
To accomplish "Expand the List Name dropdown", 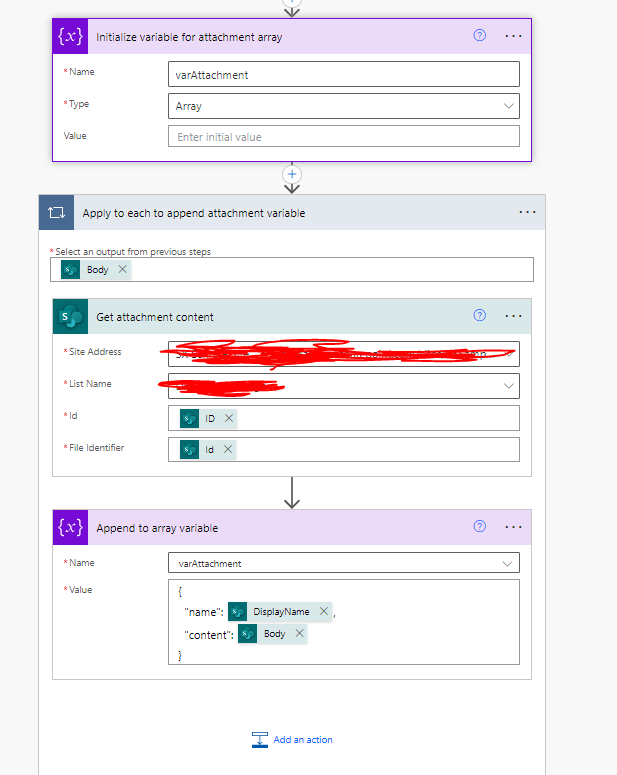I will pos(508,386).
